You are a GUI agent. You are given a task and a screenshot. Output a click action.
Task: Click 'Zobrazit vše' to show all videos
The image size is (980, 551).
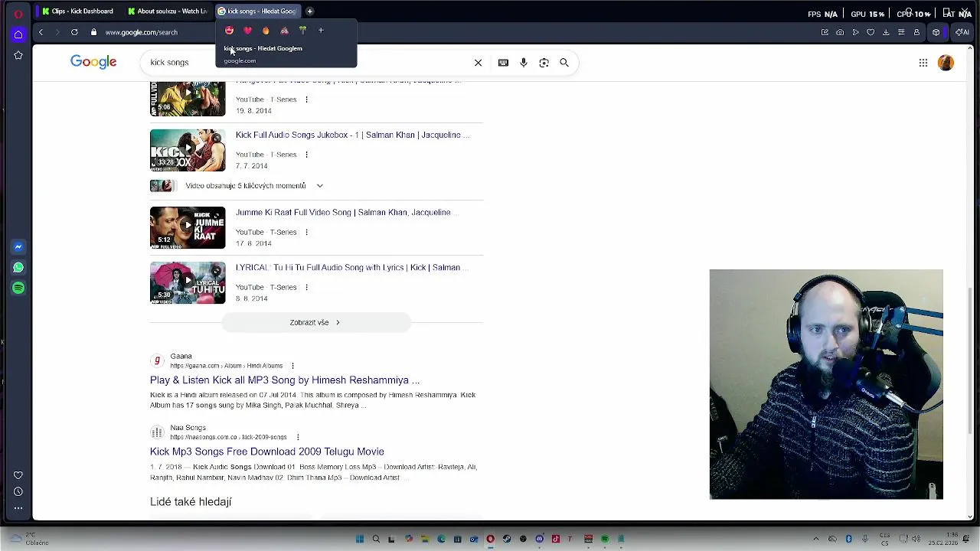[x=315, y=322]
